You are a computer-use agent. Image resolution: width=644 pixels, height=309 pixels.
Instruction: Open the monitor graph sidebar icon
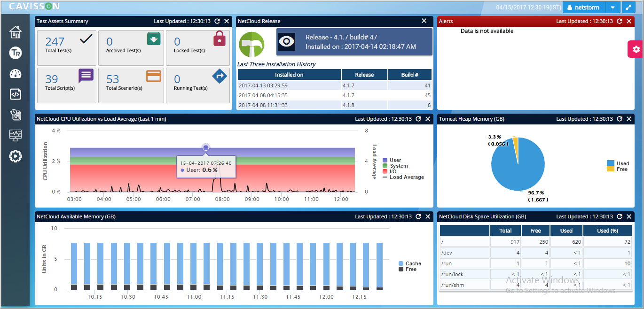coord(16,136)
